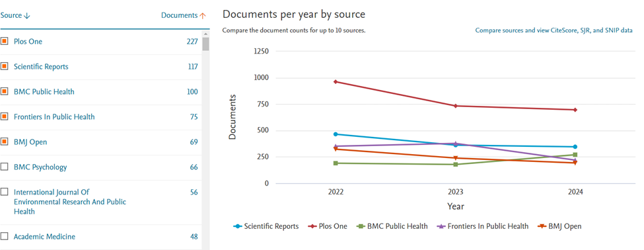
Task: Open Compare sources and view CiteScore link
Action: (x=554, y=30)
